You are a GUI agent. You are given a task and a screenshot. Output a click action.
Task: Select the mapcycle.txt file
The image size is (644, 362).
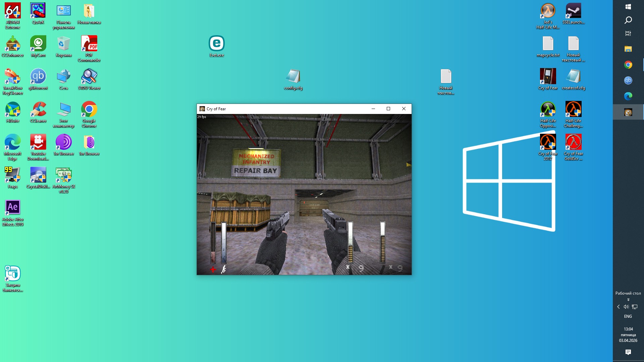point(548,44)
